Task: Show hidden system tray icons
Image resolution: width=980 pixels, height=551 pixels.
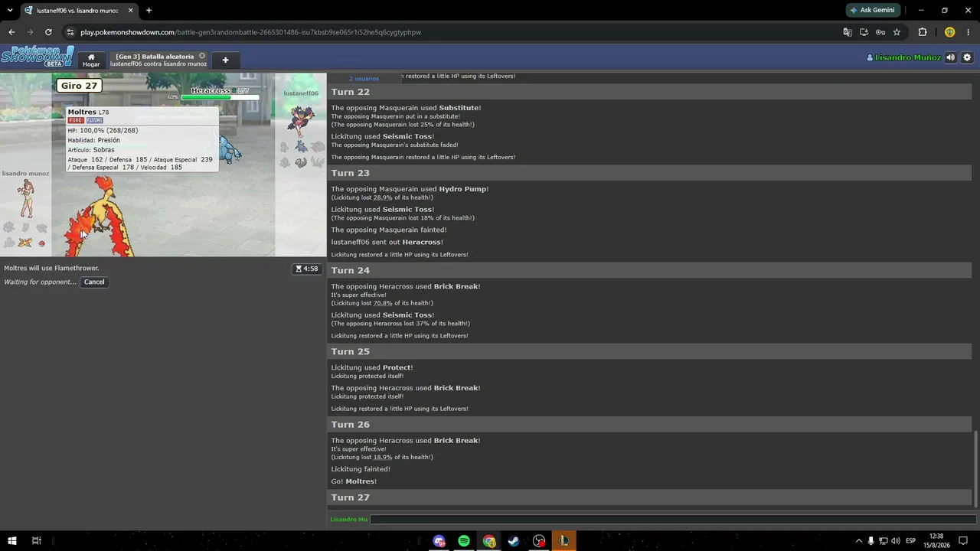Action: coord(858,541)
